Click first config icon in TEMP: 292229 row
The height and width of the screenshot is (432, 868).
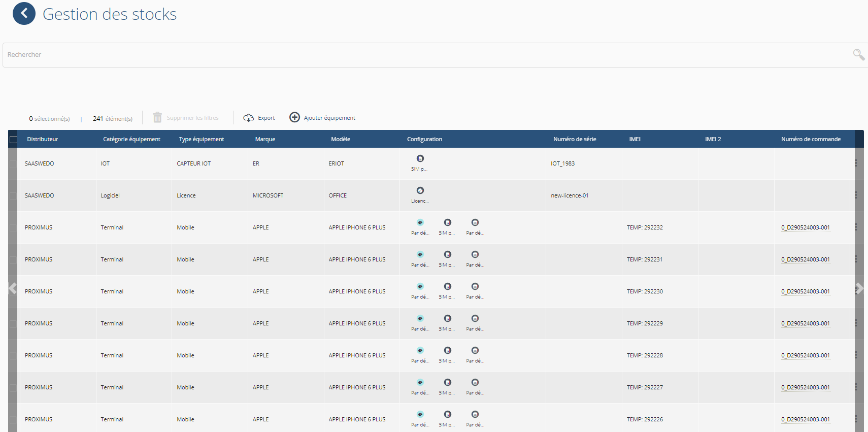(x=420, y=318)
